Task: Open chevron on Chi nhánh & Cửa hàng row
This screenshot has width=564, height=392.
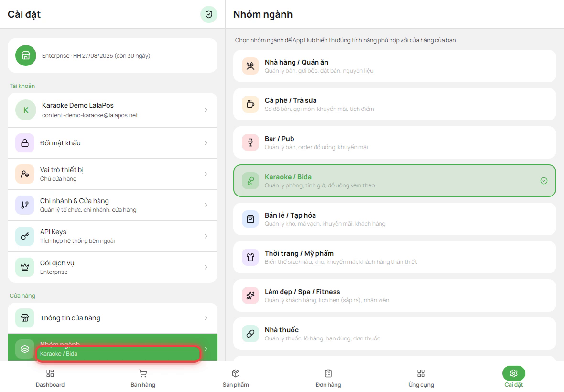Action: pyautogui.click(x=206, y=205)
